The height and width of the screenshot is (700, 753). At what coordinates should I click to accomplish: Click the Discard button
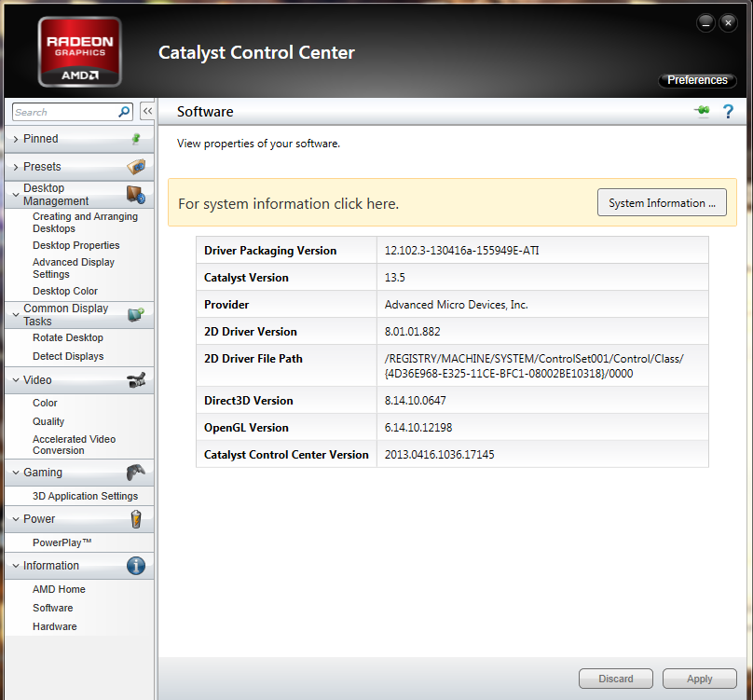pos(616,679)
